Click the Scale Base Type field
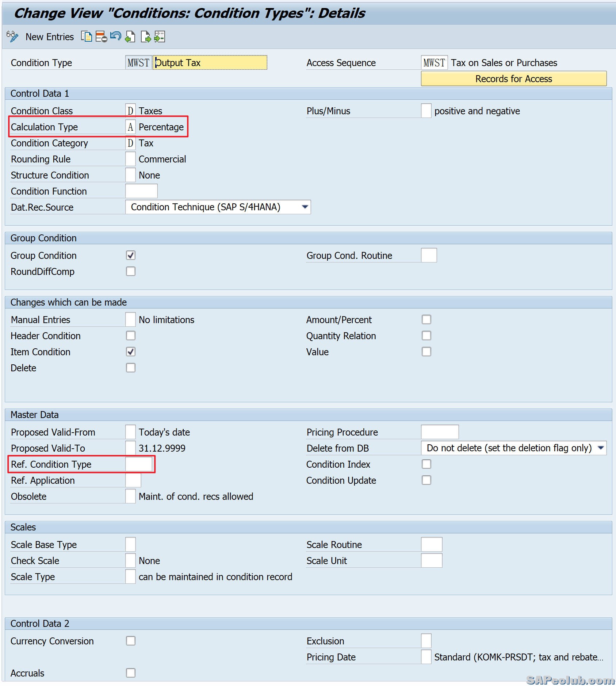Image resolution: width=616 pixels, height=686 pixels. [x=130, y=544]
